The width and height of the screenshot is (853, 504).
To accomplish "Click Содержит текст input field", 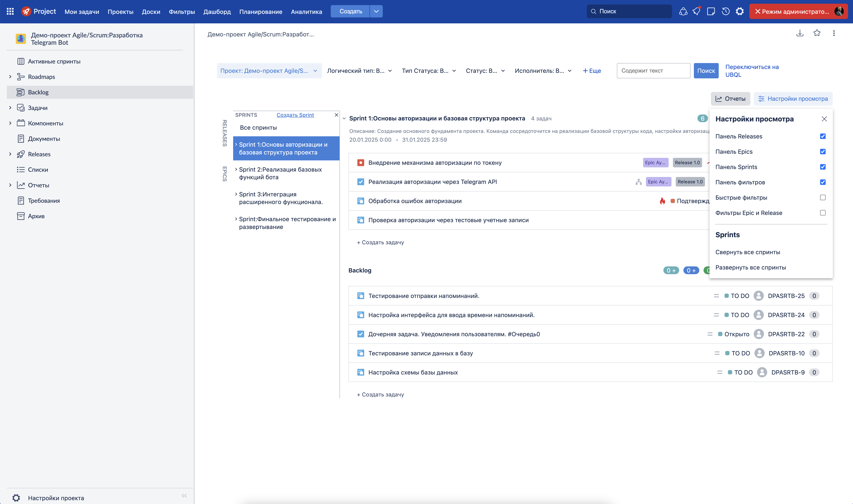I will tap(653, 71).
